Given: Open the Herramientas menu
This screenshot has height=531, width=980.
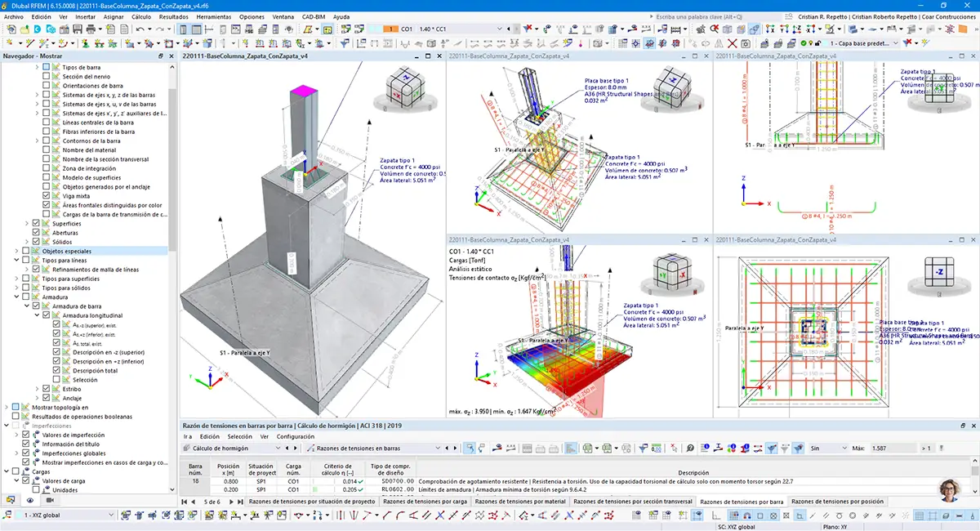Looking at the screenshot, I should pyautogui.click(x=213, y=16).
